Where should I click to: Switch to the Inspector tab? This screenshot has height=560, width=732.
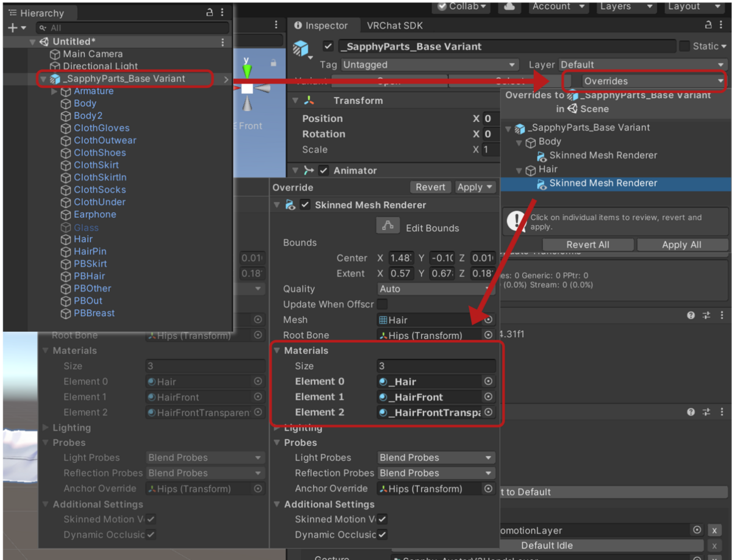point(321,26)
